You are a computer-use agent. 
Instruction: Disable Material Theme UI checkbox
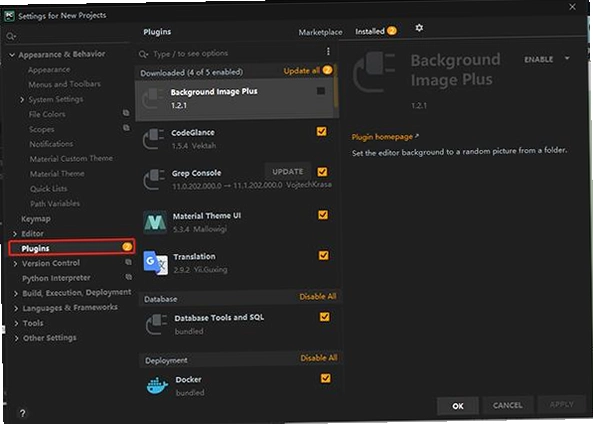(x=323, y=215)
